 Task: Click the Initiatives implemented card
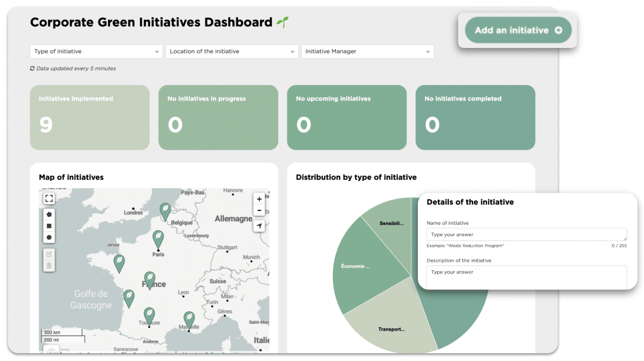point(90,118)
